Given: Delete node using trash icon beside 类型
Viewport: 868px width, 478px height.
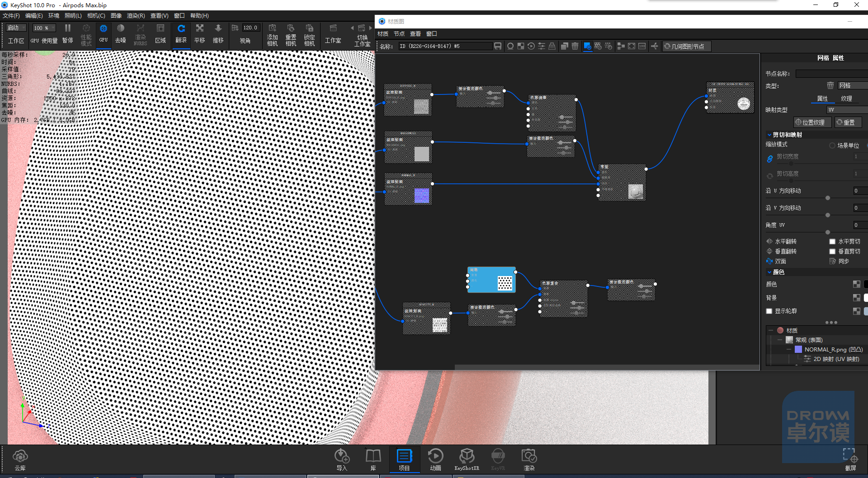Looking at the screenshot, I should click(x=830, y=85).
